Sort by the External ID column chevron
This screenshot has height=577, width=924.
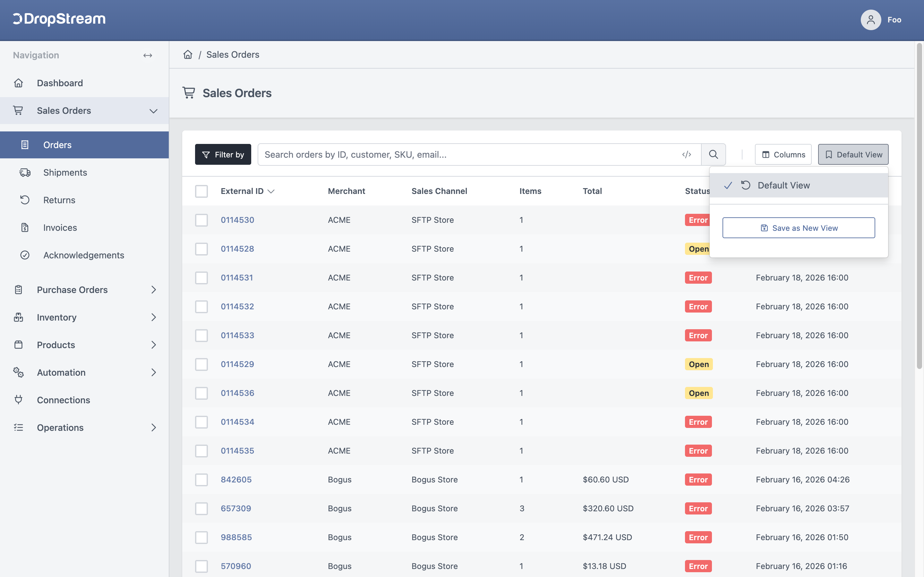(x=271, y=191)
